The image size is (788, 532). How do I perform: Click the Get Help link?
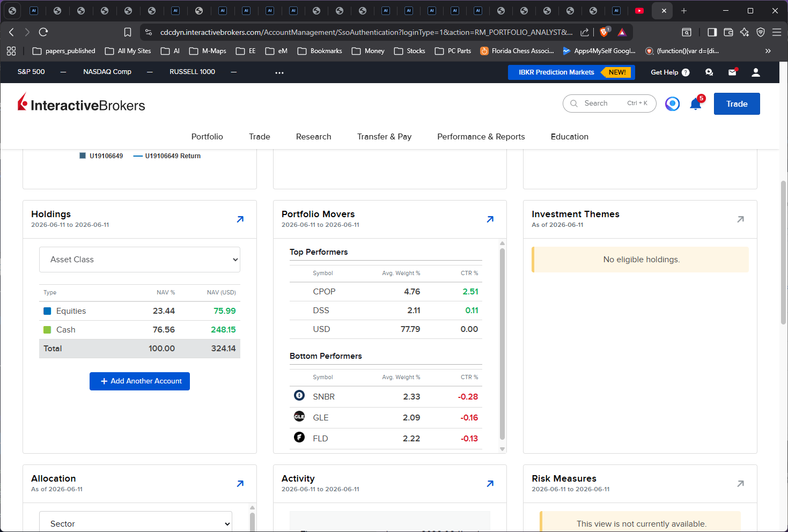670,72
